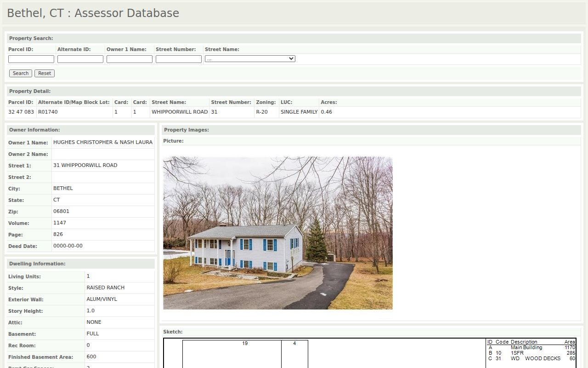The height and width of the screenshot is (368, 588).
Task: Click the FULL basement value
Action: click(93, 334)
